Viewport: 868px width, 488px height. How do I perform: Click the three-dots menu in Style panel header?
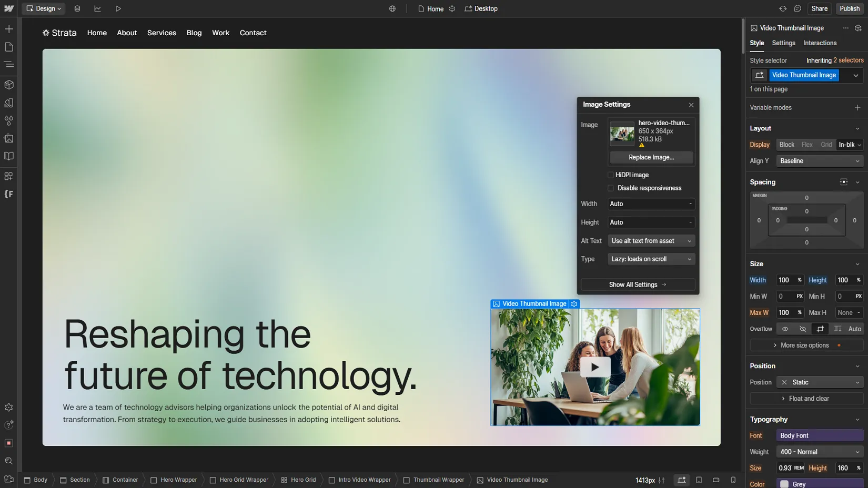(x=845, y=28)
